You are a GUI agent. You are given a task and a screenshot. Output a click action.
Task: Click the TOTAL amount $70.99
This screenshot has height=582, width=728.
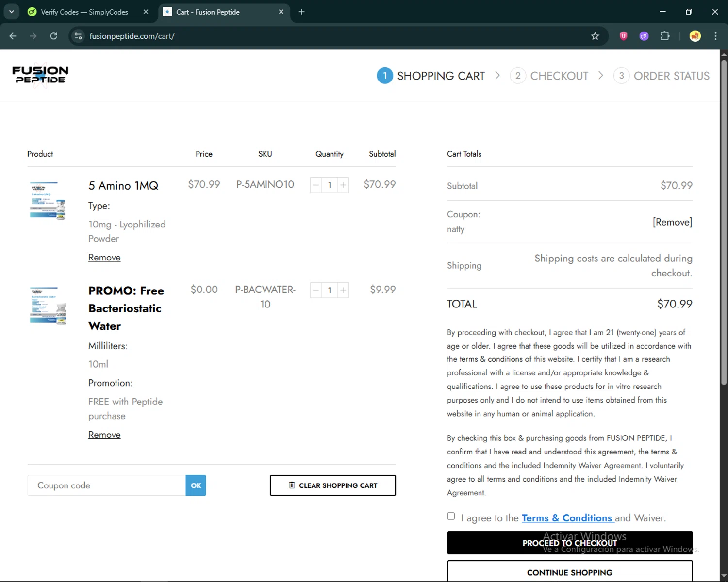tap(675, 304)
